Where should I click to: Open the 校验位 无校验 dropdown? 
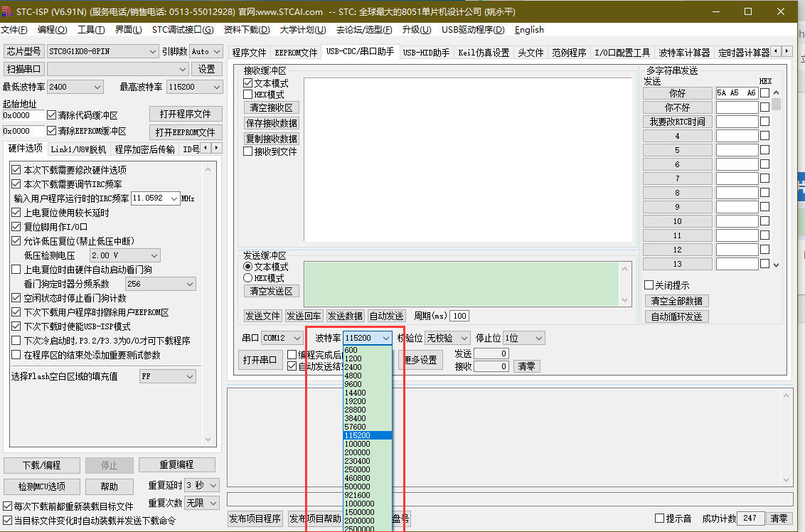(x=447, y=338)
